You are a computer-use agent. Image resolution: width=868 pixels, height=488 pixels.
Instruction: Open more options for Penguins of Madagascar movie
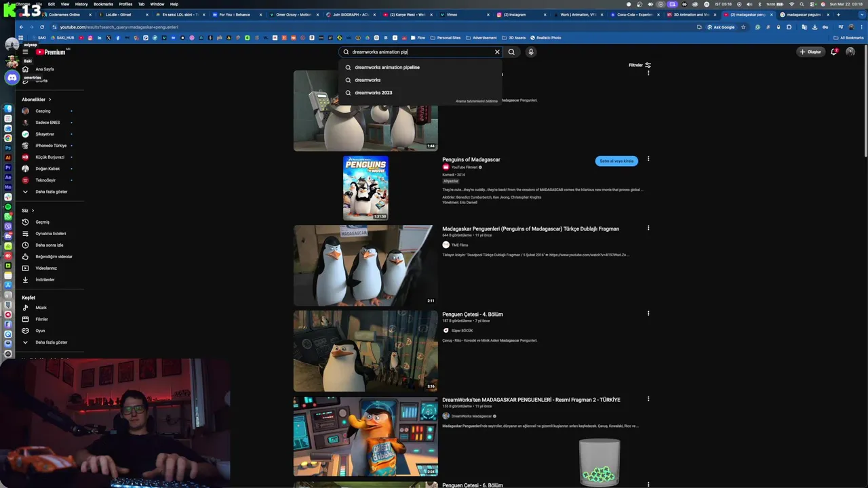click(648, 159)
